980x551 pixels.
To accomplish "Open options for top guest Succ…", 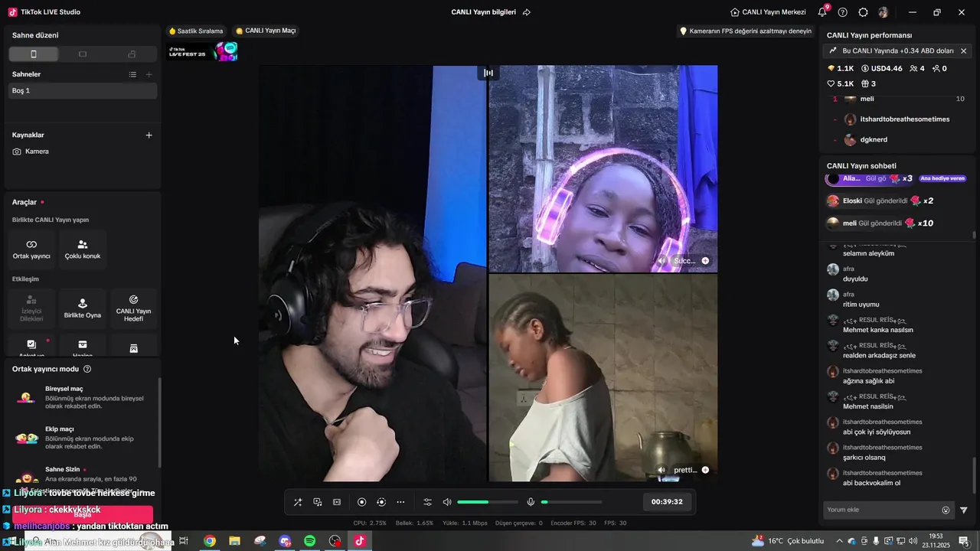I will (x=705, y=261).
